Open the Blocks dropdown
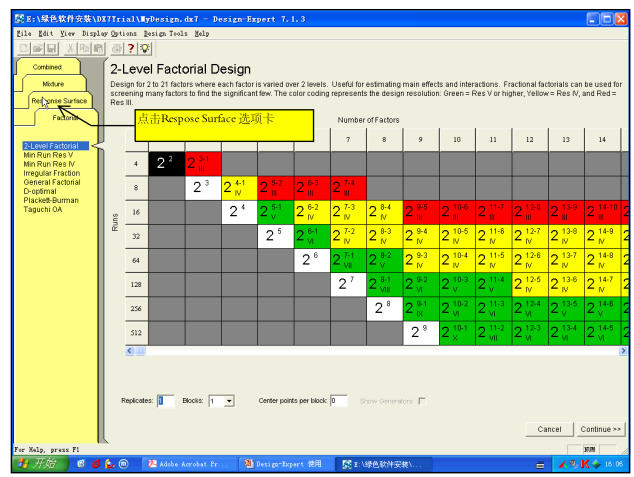 (229, 401)
